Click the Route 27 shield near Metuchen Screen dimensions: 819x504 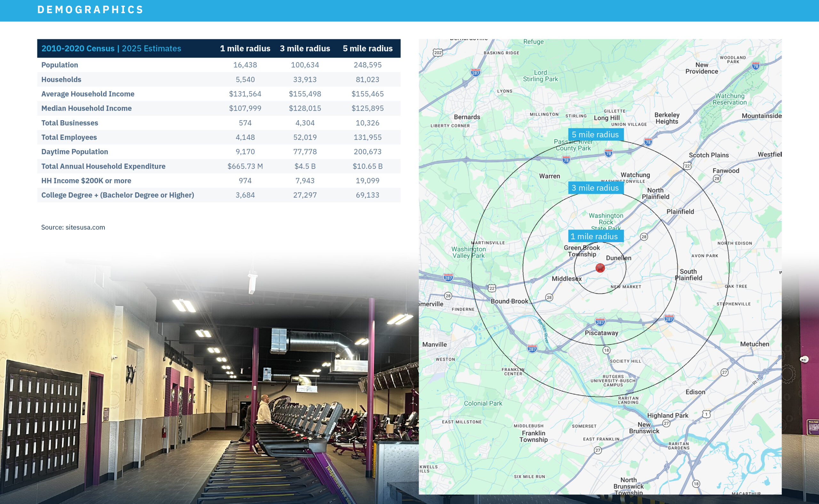tap(724, 372)
